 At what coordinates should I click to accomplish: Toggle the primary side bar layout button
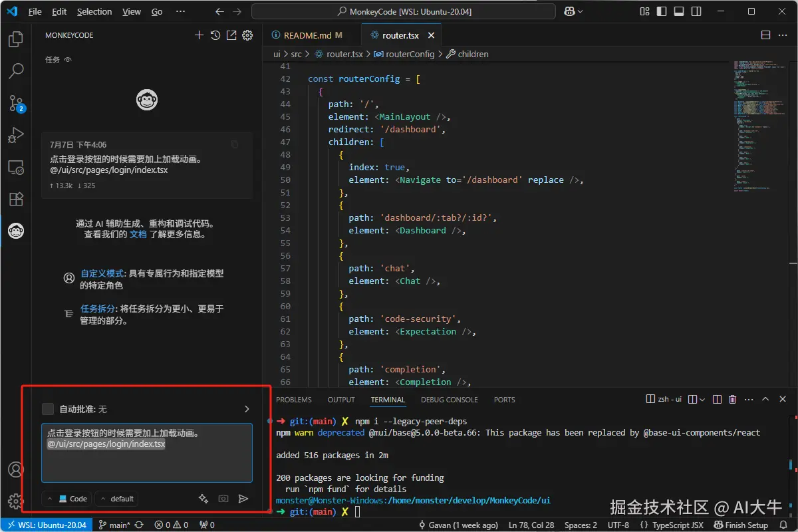pyautogui.click(x=662, y=11)
